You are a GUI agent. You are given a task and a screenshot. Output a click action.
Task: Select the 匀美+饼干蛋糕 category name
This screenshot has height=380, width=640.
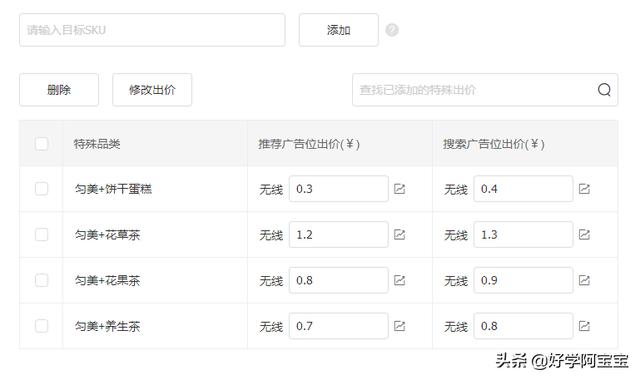(113, 189)
